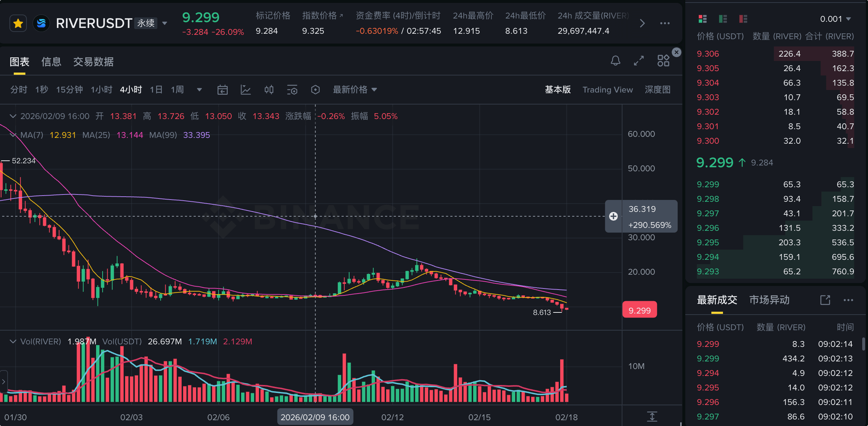Expand chart to fullscreen with the arrows icon
The image size is (868, 426).
[639, 61]
